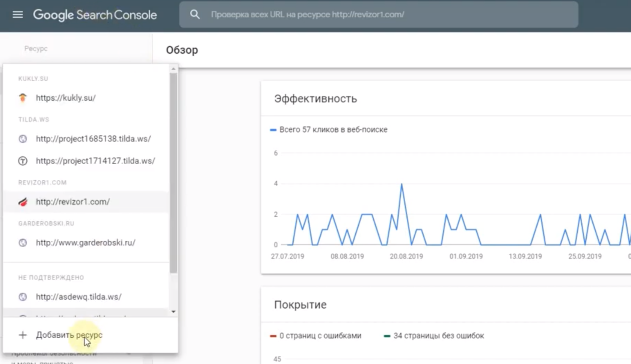Click the plus icon for adding property
Screen dimensions: 631x364
pyautogui.click(x=23, y=335)
